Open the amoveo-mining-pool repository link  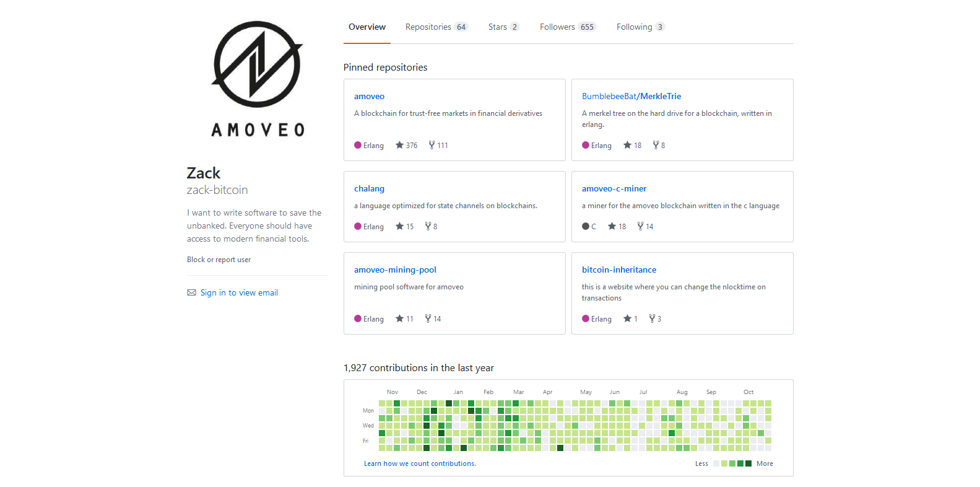(395, 270)
